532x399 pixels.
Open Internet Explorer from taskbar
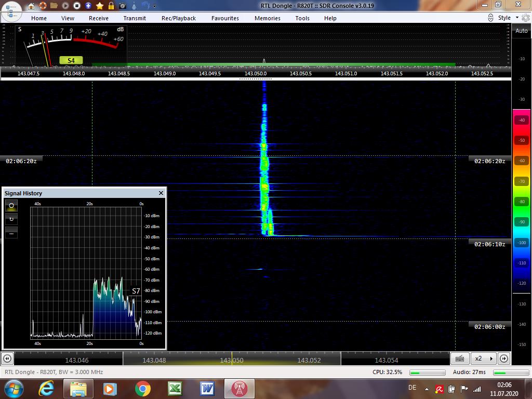pyautogui.click(x=46, y=389)
